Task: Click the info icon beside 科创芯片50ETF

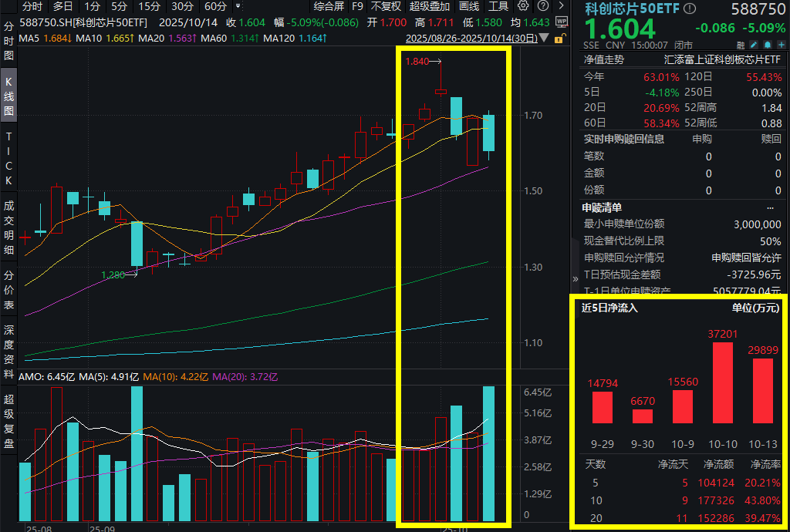Action: click(690, 9)
